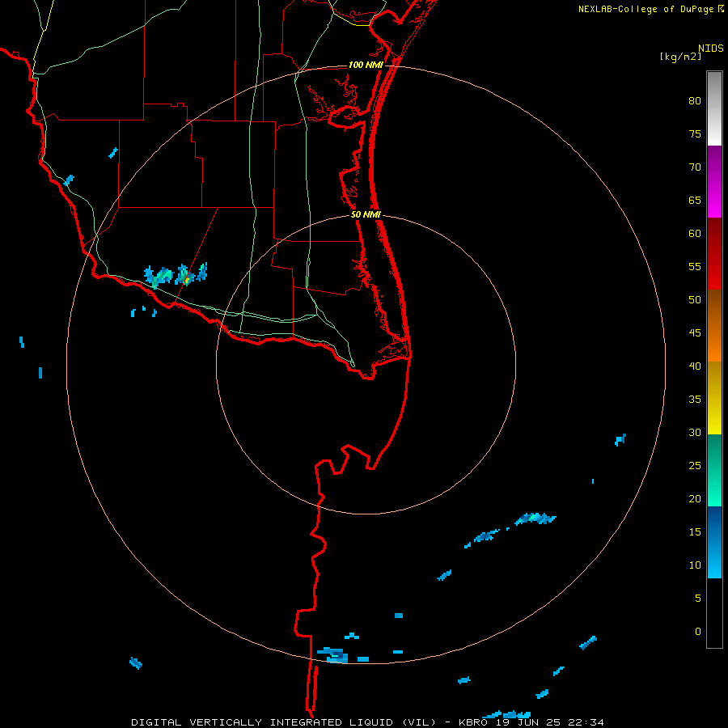
Task: Click the scale value 10
Action: [695, 565]
